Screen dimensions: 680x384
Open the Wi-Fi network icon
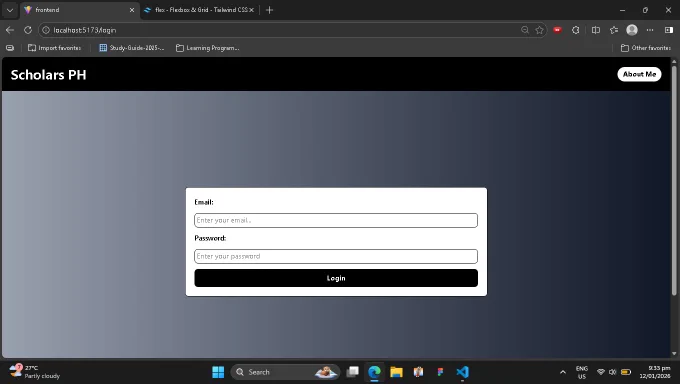point(601,372)
